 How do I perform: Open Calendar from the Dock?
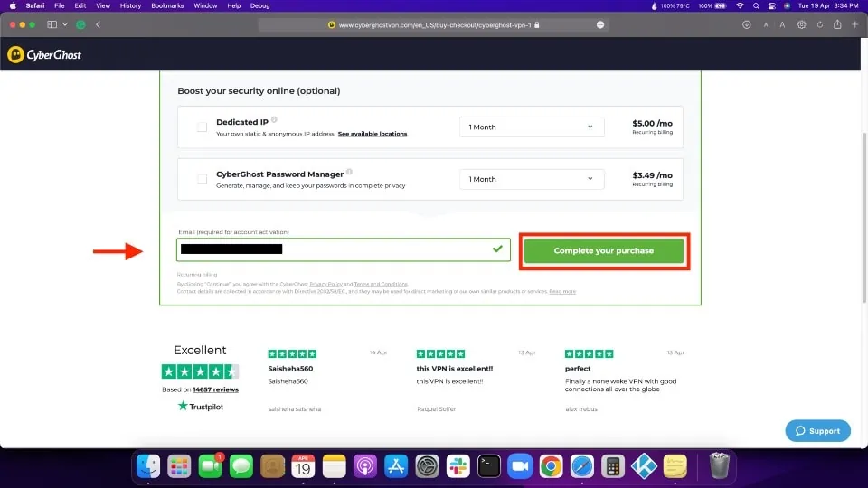click(304, 466)
